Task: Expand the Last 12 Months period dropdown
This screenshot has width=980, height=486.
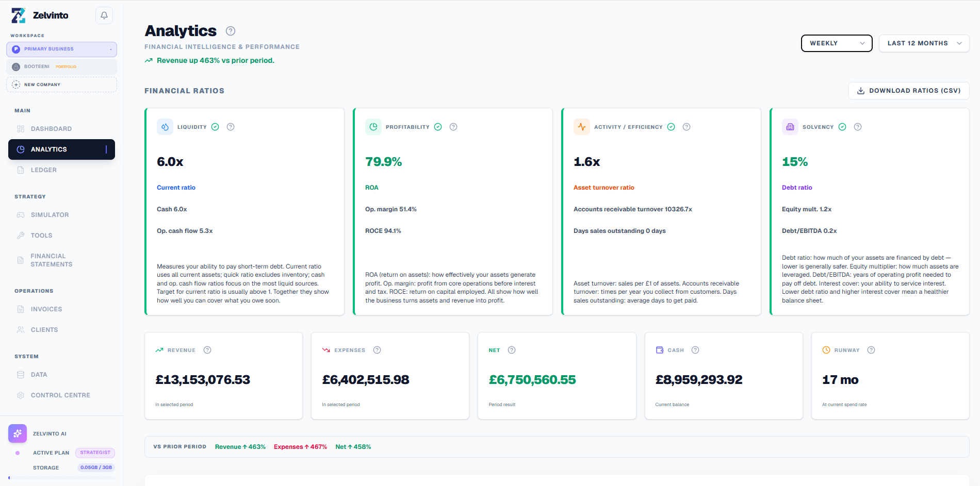Action: pos(924,43)
